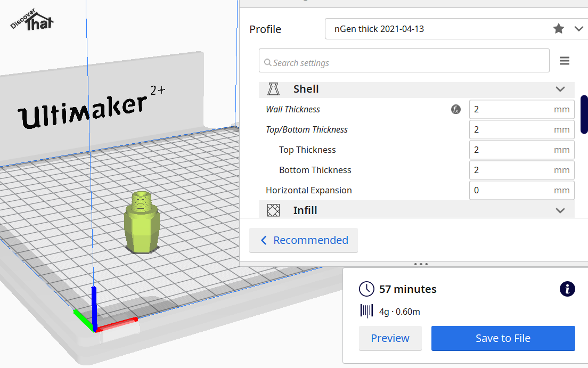The image size is (588, 368).
Task: Open the Profile dropdown chevron
Action: tap(578, 29)
